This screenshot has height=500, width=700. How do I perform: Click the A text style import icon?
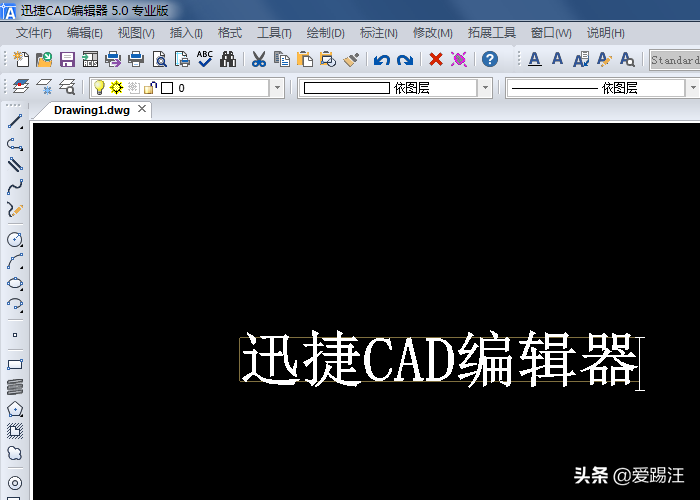pos(581,59)
